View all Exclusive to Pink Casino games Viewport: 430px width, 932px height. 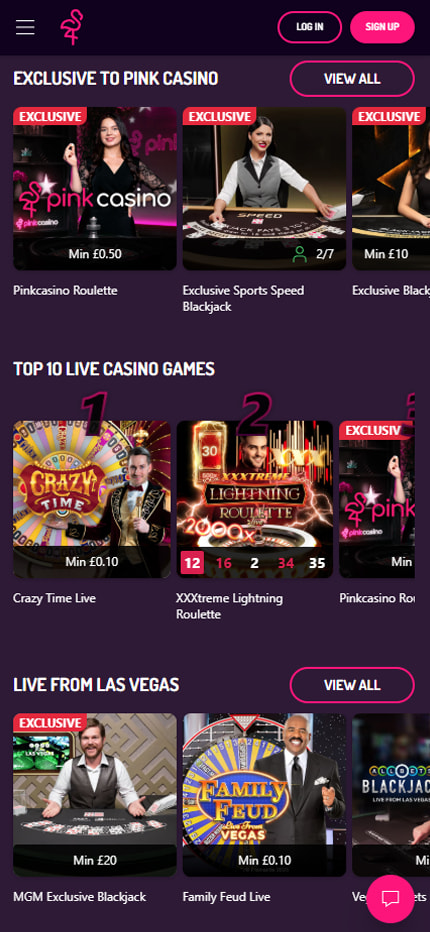(x=352, y=78)
